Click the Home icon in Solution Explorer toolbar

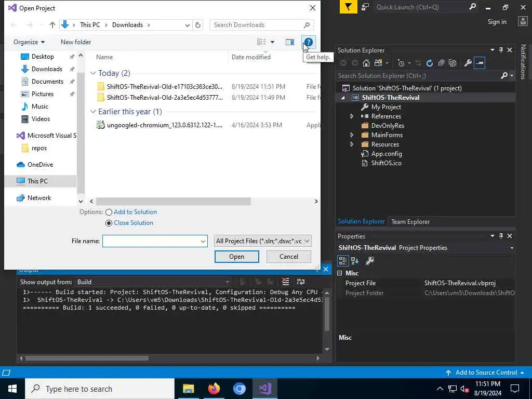[366, 63]
